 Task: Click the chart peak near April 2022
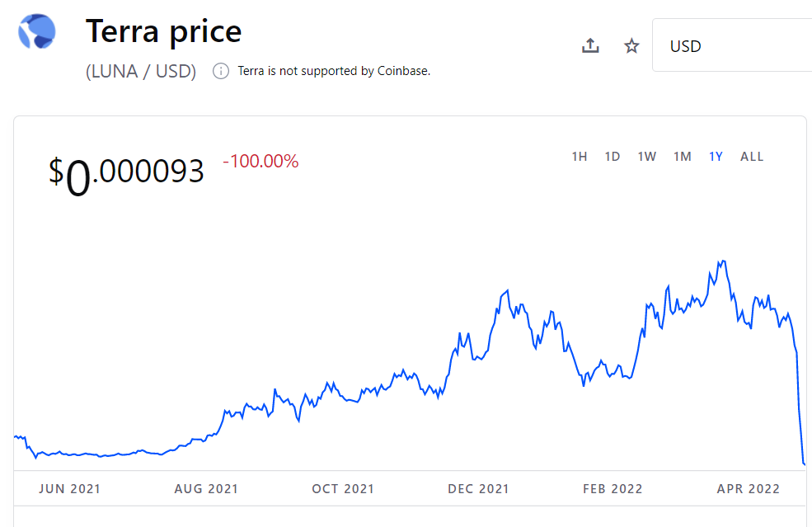click(x=722, y=261)
